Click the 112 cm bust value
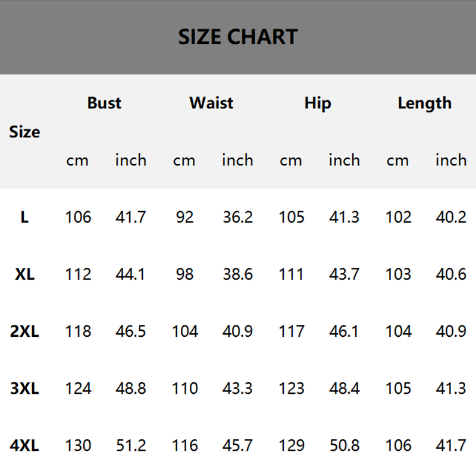The width and height of the screenshot is (476, 476). (78, 274)
